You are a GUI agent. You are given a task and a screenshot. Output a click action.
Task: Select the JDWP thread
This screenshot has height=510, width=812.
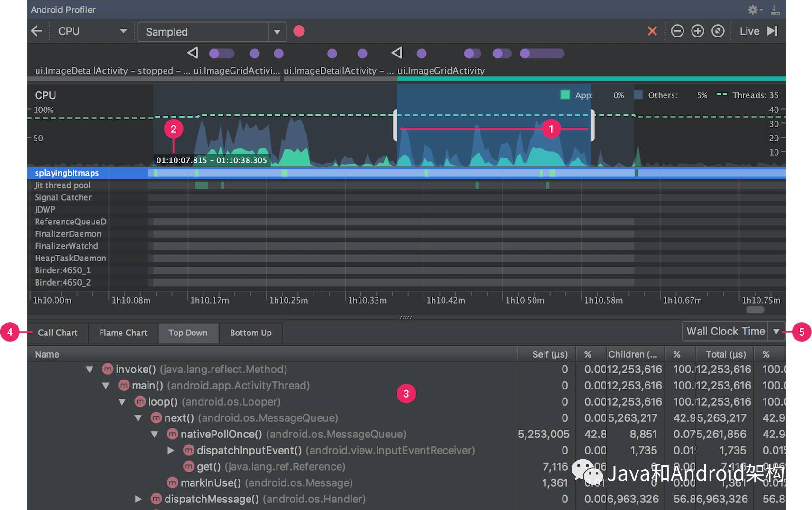[x=406, y=210]
